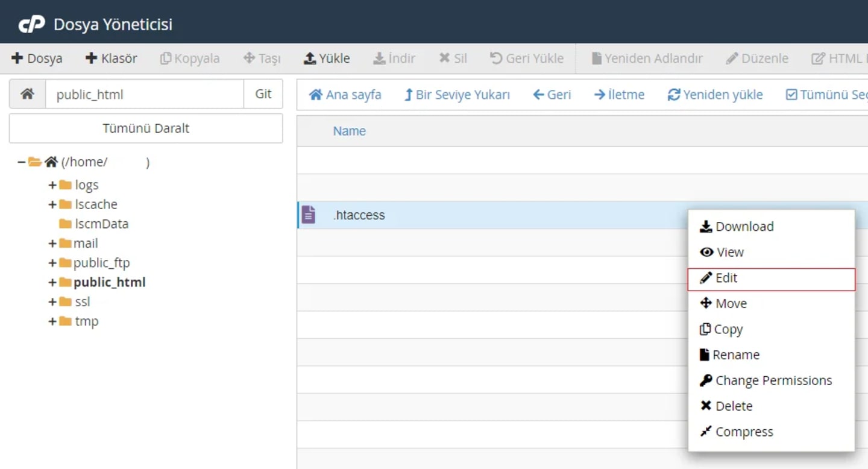The width and height of the screenshot is (868, 469).
Task: Open the logs folder in tree
Action: 86,185
